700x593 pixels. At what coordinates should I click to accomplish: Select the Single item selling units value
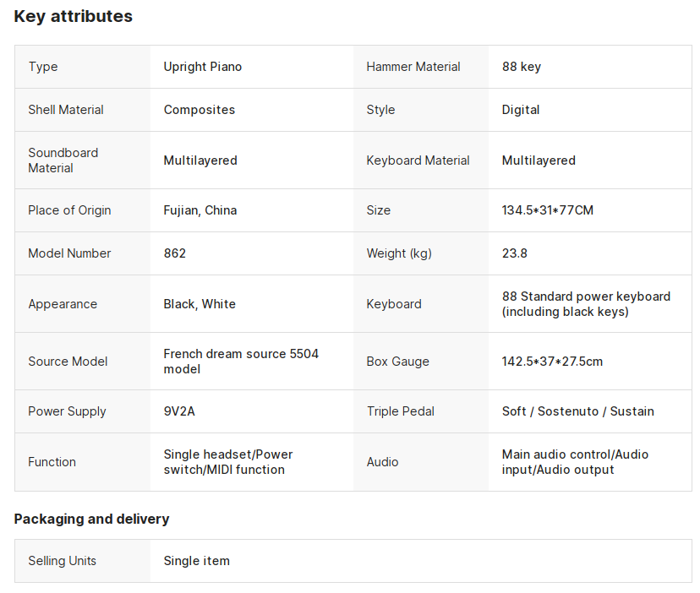click(x=196, y=561)
